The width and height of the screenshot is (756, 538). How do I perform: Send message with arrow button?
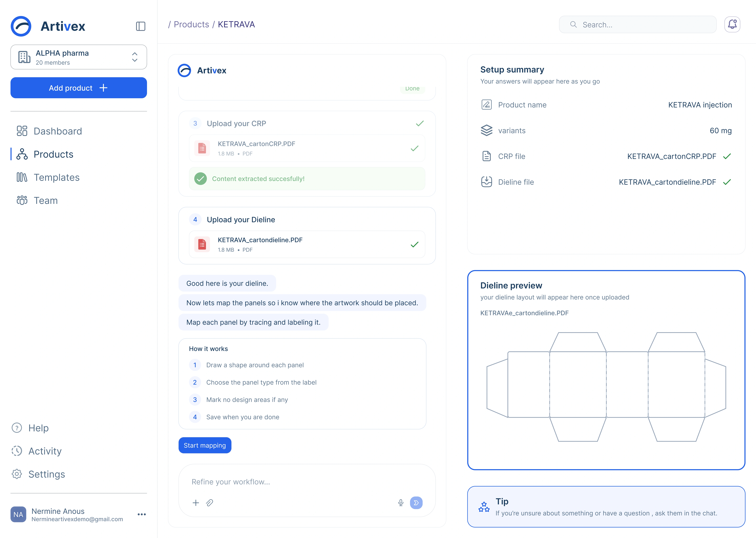click(416, 503)
